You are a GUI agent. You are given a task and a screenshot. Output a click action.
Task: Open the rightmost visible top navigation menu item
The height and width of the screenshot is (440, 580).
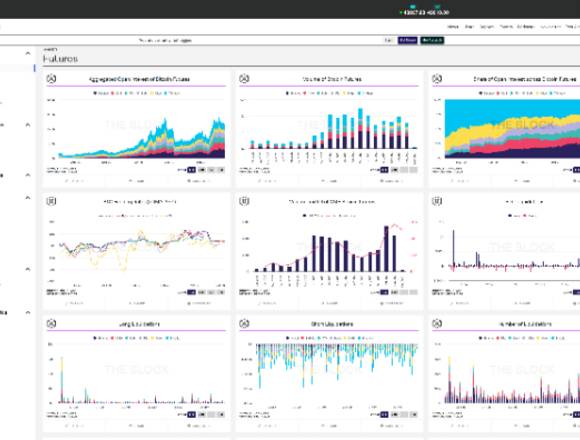573,27
